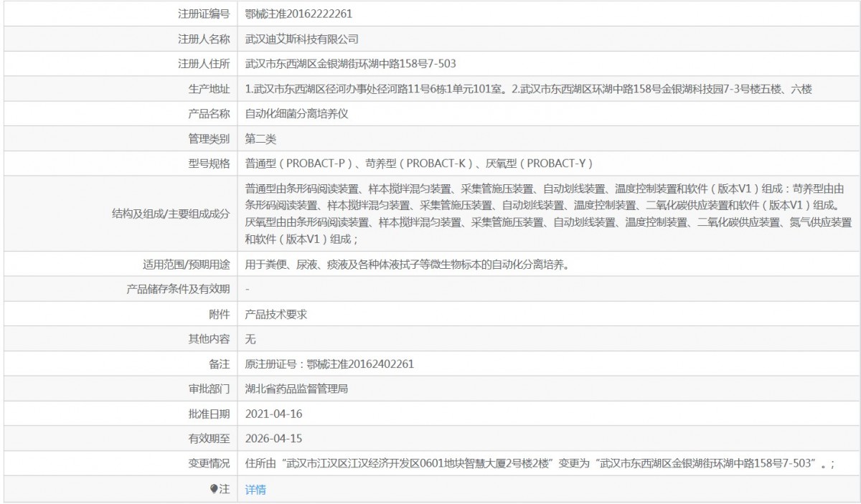Image resolution: width=861 pixels, height=504 pixels.
Task: Click the 注册证编号 row label
Action: [204, 14]
